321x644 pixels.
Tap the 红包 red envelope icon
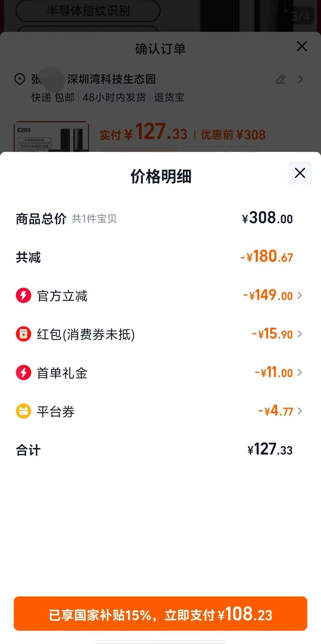[x=23, y=334]
